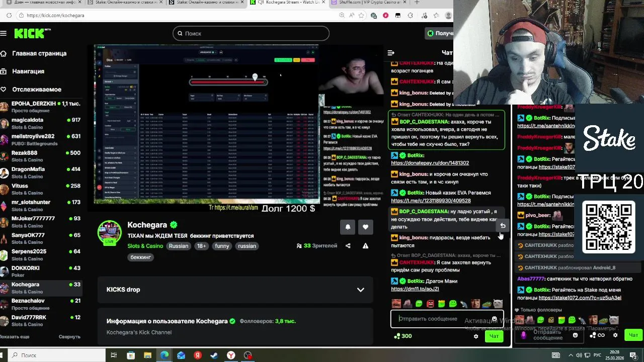The width and height of the screenshot is (644, 362).
Task: Click the Показать еще link
Action: point(15,337)
